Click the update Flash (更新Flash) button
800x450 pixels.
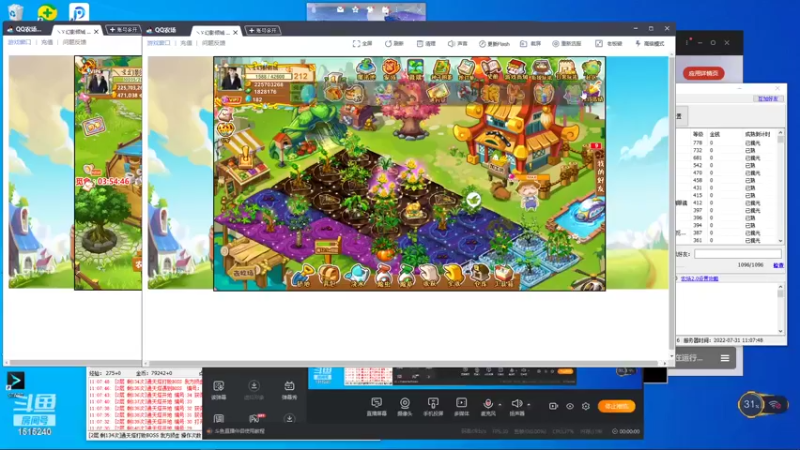pyautogui.click(x=494, y=44)
